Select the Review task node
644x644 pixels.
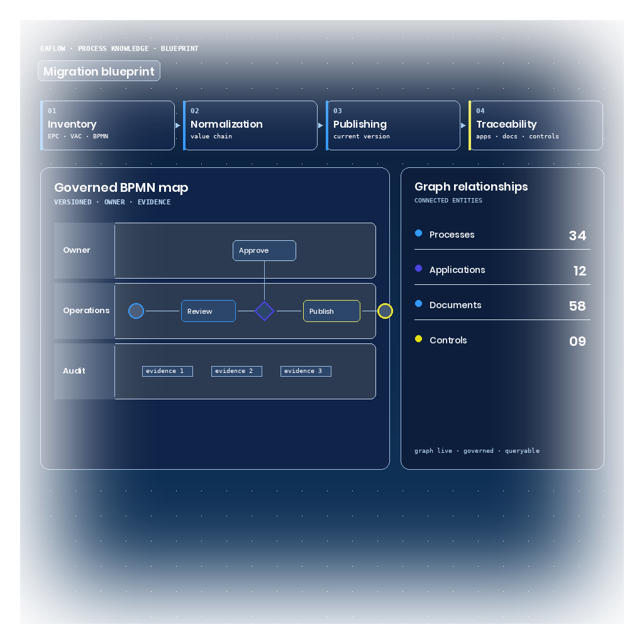pos(209,311)
